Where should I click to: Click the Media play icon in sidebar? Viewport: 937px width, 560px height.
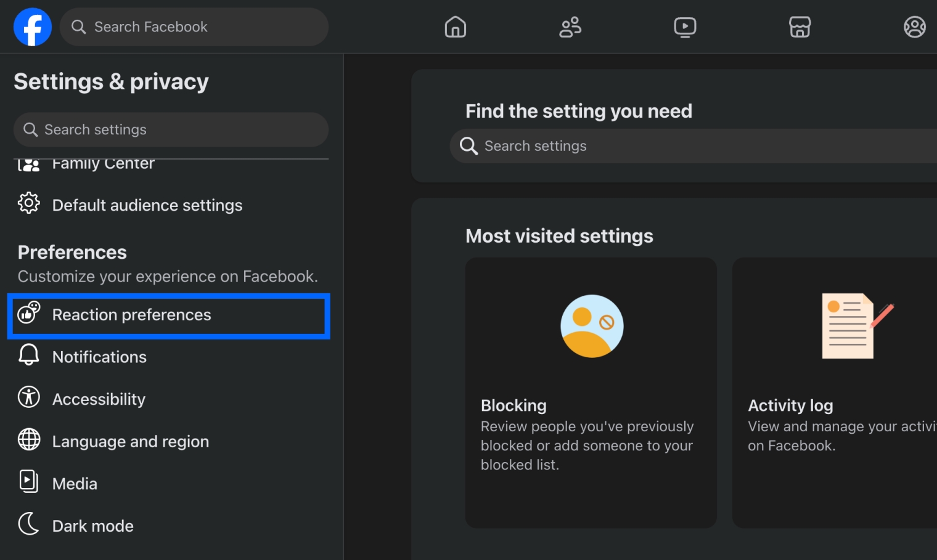pyautogui.click(x=28, y=483)
